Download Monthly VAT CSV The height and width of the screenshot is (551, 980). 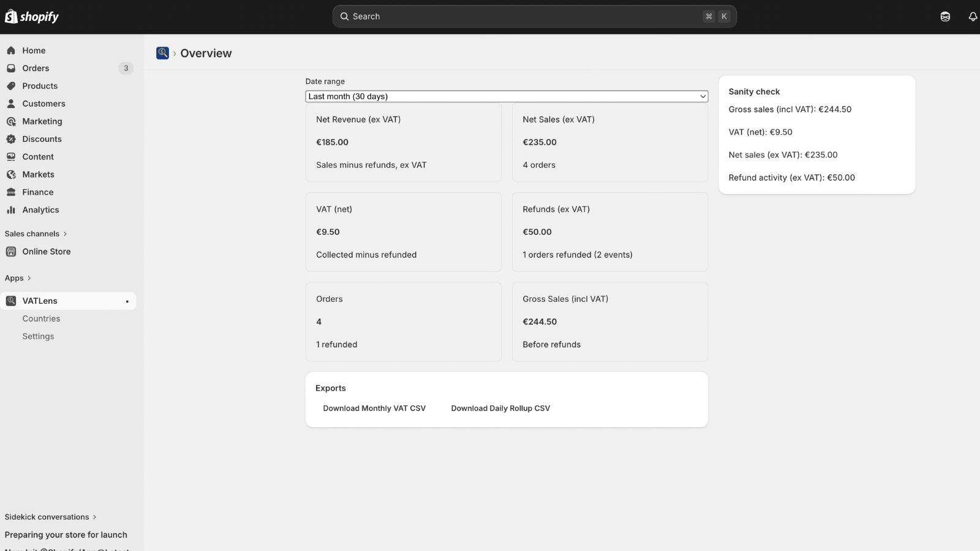[374, 408]
